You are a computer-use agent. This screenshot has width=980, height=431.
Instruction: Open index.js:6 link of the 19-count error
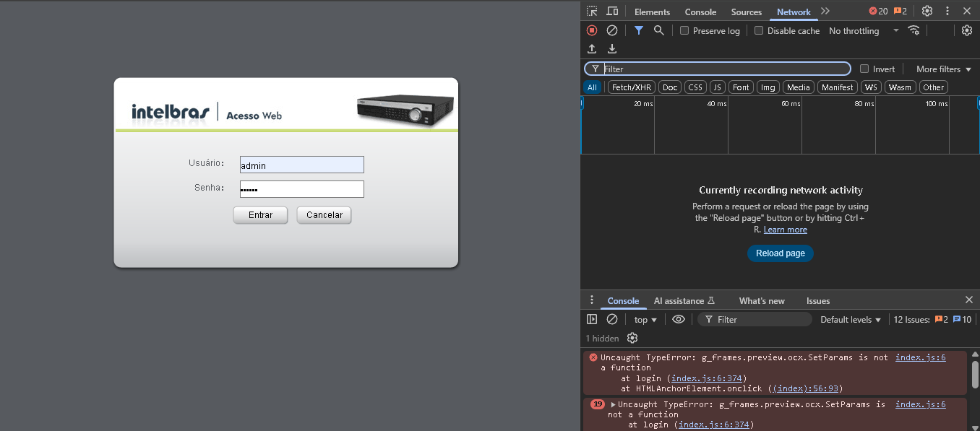click(921, 404)
